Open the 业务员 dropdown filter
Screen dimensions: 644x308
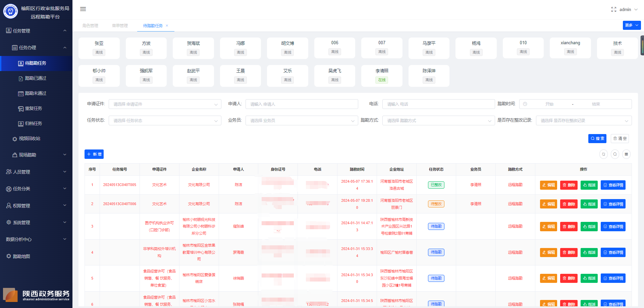[302, 120]
